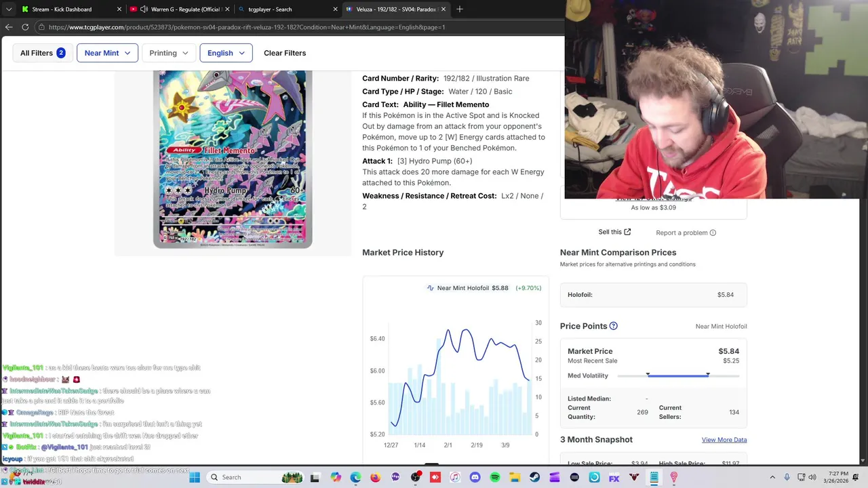Open All Filters panel
The image size is (868, 488).
coord(42,53)
